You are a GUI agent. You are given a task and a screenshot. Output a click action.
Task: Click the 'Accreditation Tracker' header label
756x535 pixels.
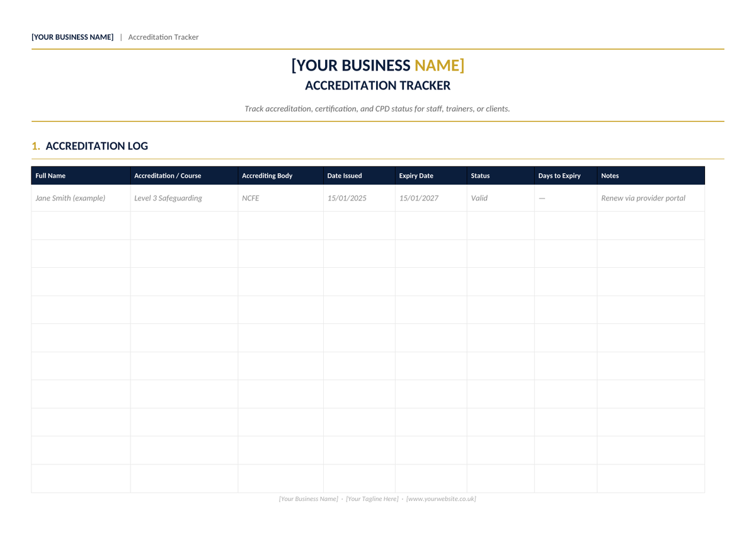point(163,37)
